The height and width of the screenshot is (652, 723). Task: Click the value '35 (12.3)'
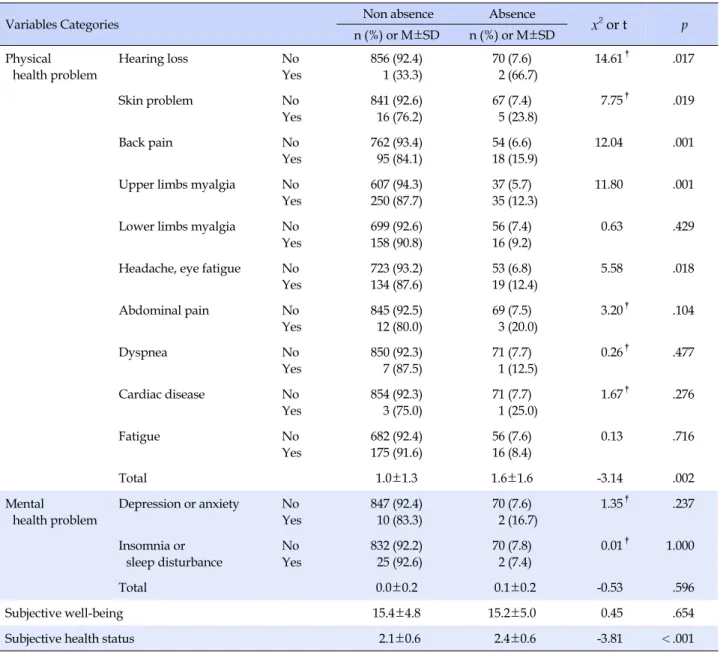515,201
